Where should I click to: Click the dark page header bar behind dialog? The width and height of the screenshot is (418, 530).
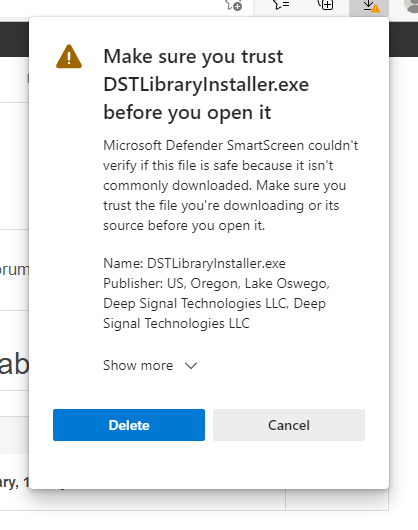click(x=14, y=39)
